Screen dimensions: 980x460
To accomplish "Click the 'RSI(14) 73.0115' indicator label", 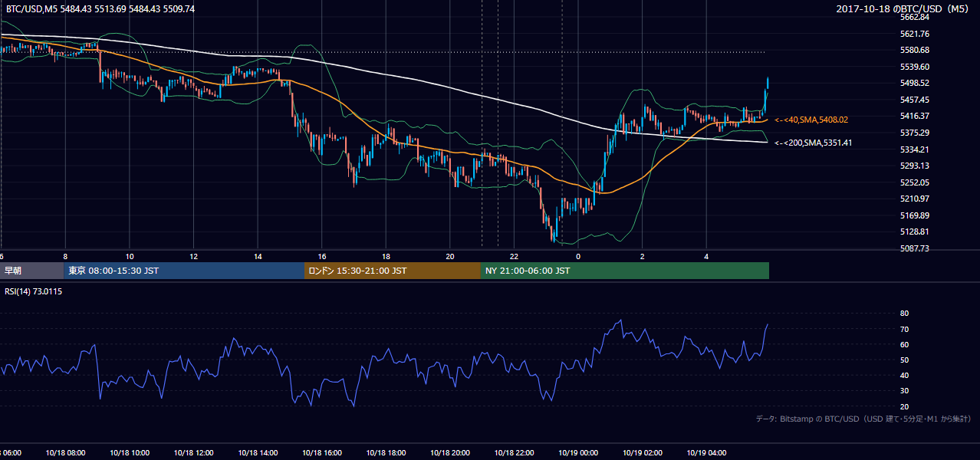I will point(34,291).
